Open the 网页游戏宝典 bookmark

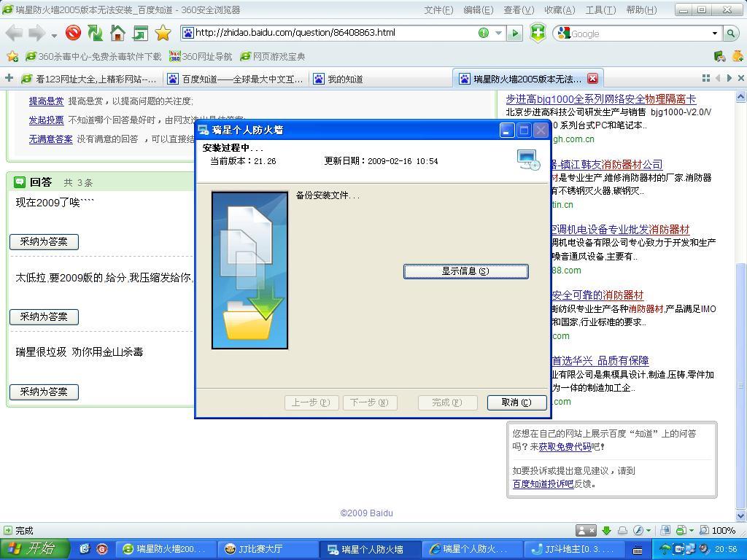click(273, 57)
